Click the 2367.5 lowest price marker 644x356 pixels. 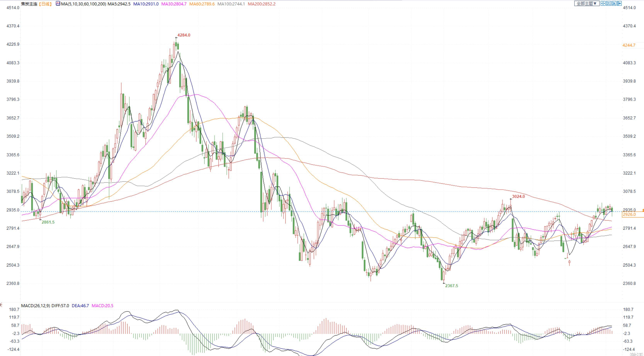451,286
